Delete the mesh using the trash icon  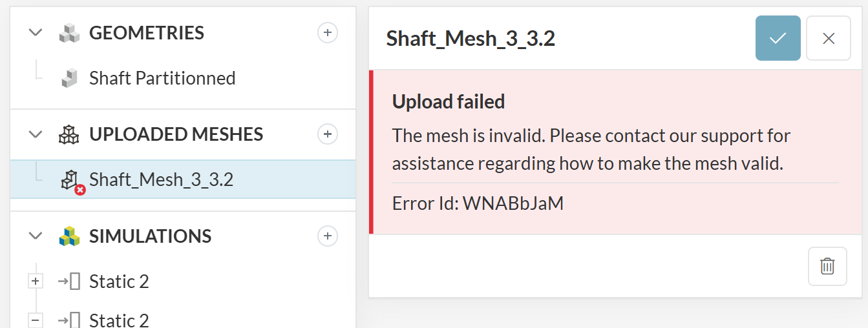[827, 266]
